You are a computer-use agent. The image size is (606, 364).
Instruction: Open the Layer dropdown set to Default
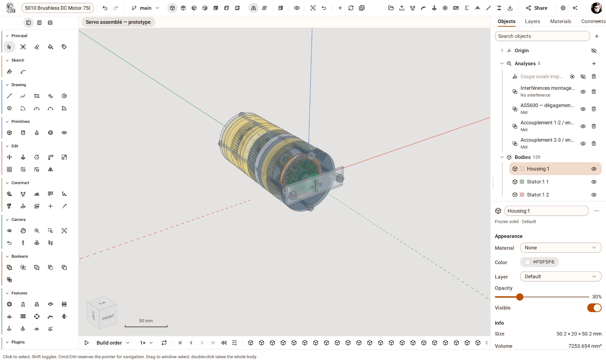click(561, 276)
